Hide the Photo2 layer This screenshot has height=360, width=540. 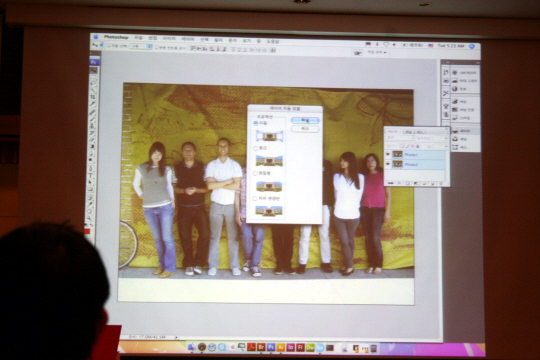coord(388,164)
